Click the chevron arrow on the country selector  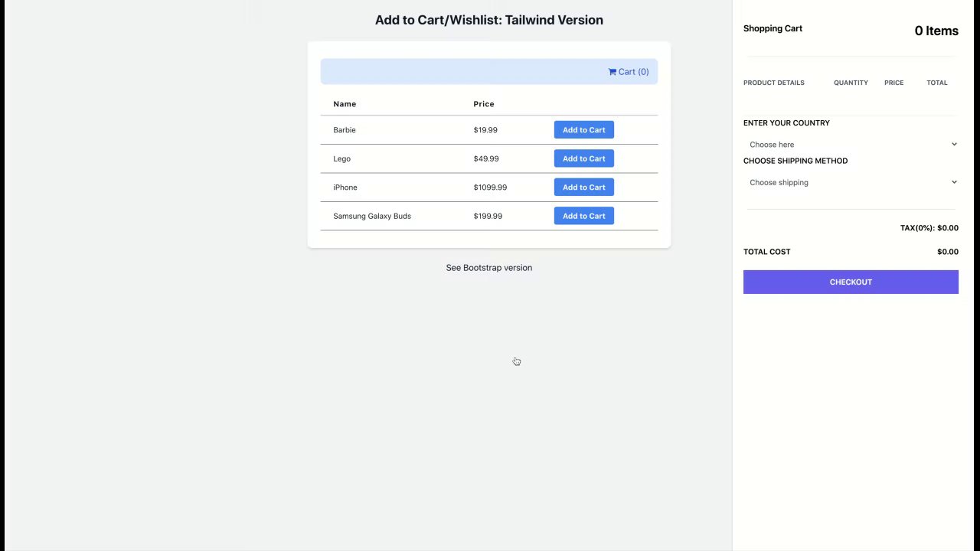point(954,145)
